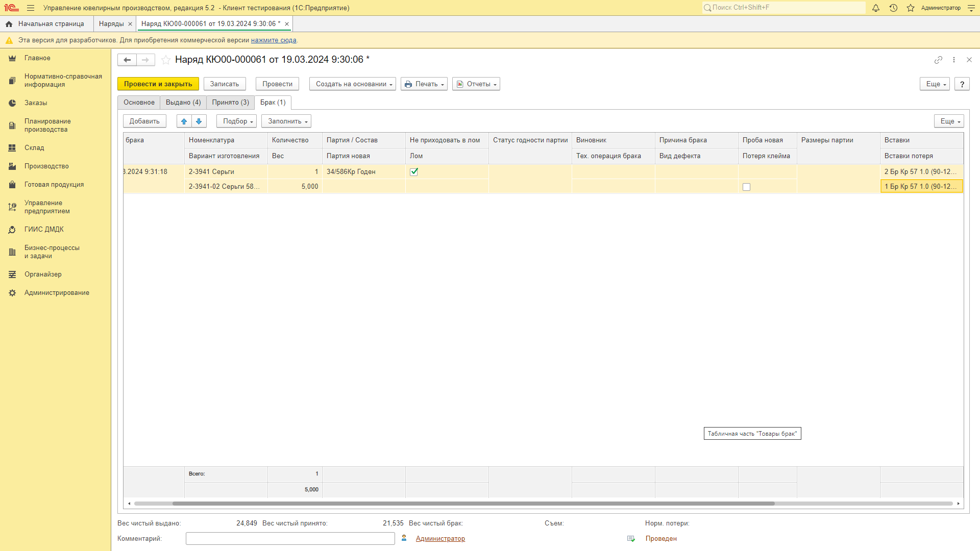
Task: Click the Производство factory icon
Action: point(12,166)
